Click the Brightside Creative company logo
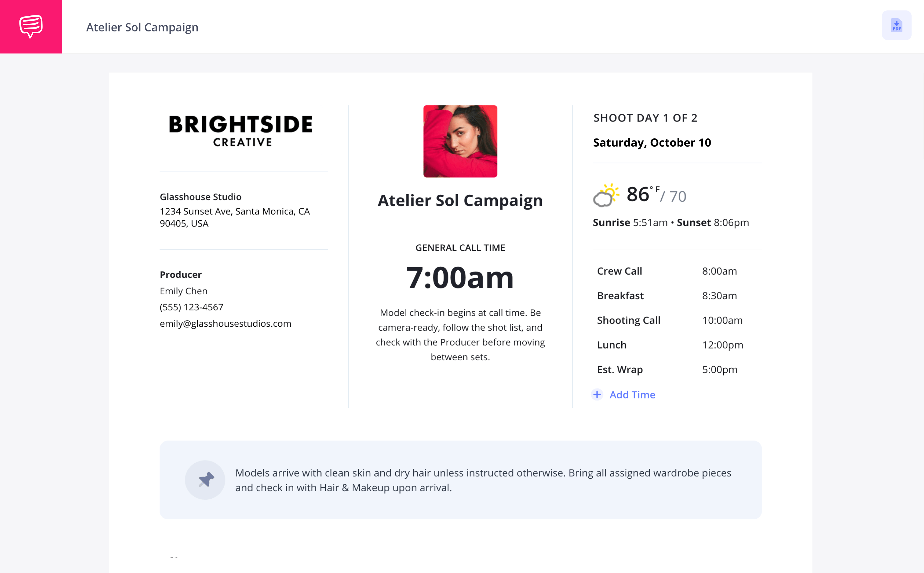 point(241,131)
